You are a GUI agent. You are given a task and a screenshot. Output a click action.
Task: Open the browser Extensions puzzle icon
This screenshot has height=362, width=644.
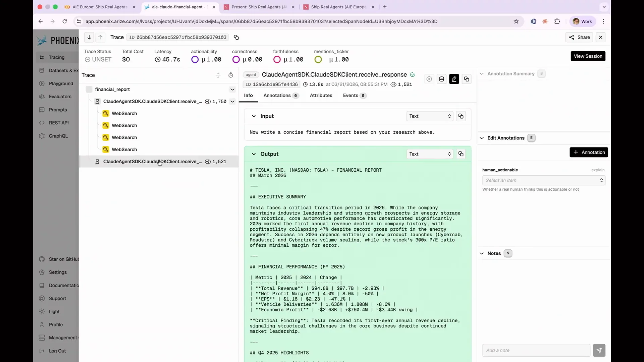click(x=557, y=21)
